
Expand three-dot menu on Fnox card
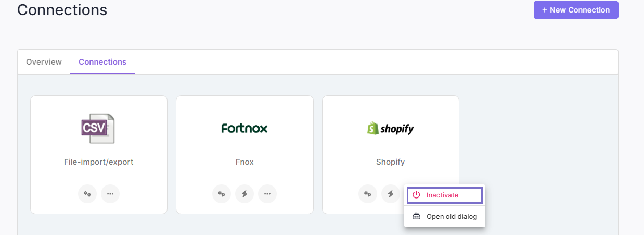tap(267, 194)
